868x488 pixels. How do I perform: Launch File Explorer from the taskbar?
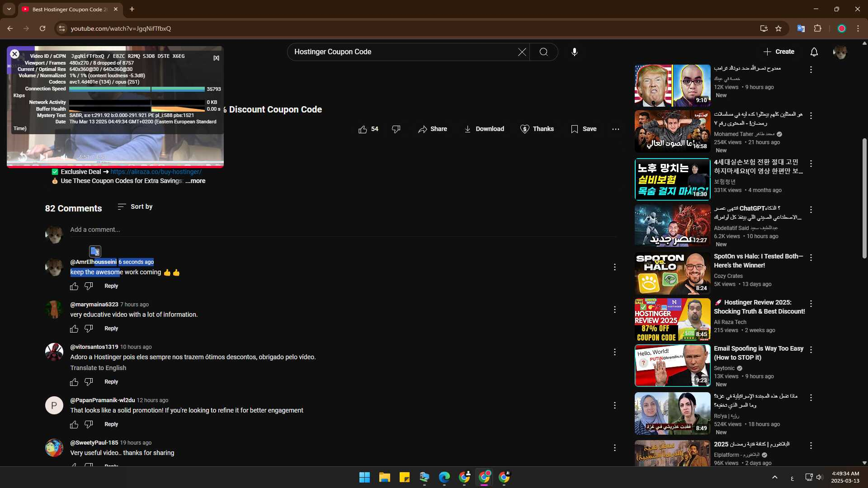click(x=384, y=477)
